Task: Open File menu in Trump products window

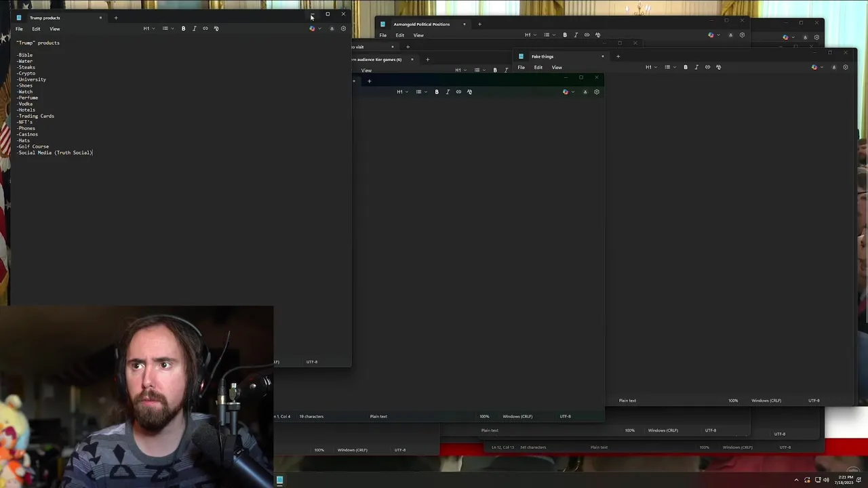Action: click(19, 28)
